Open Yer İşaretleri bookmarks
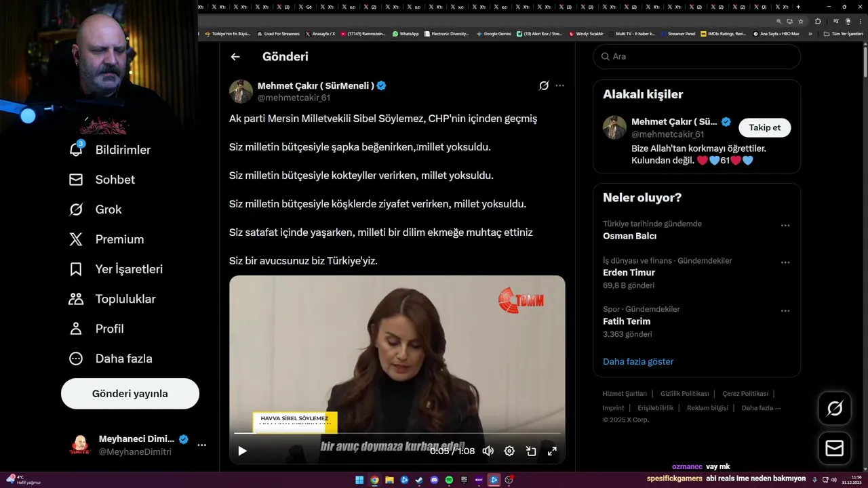This screenshot has width=868, height=488. point(116,269)
